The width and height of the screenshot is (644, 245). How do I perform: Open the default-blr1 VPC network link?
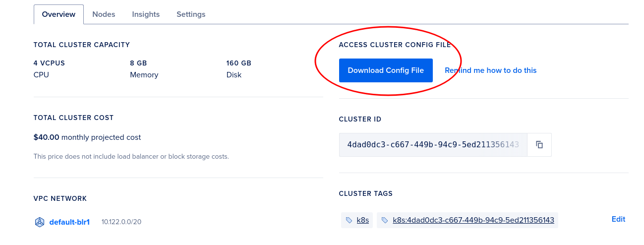(x=69, y=222)
